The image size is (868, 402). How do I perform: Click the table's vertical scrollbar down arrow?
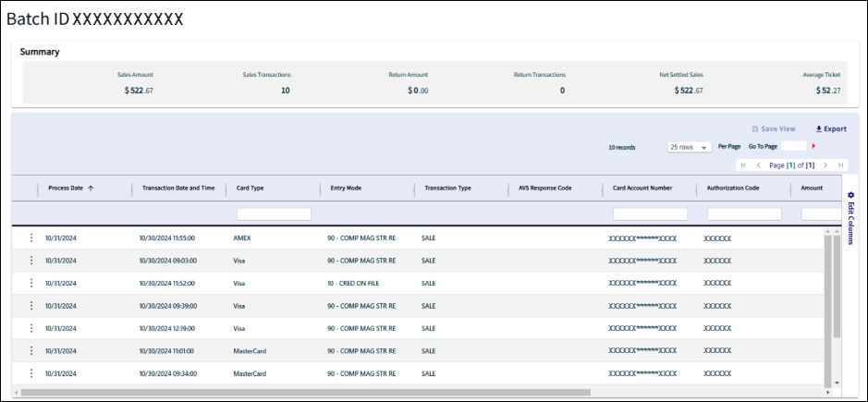pyautogui.click(x=837, y=382)
